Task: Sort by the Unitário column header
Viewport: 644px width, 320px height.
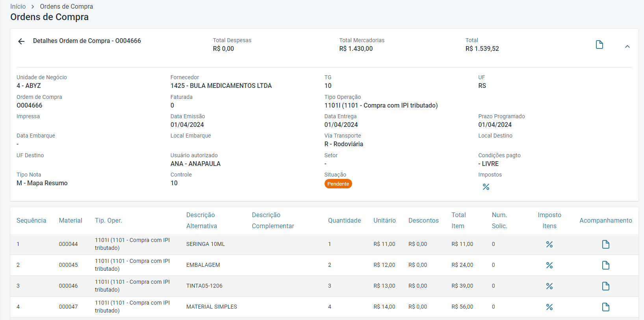Action: point(384,220)
